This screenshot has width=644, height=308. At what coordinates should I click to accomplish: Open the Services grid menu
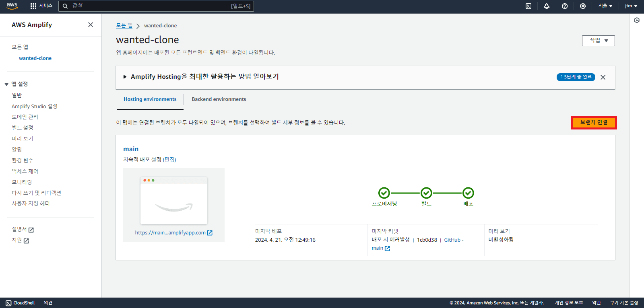[33, 6]
